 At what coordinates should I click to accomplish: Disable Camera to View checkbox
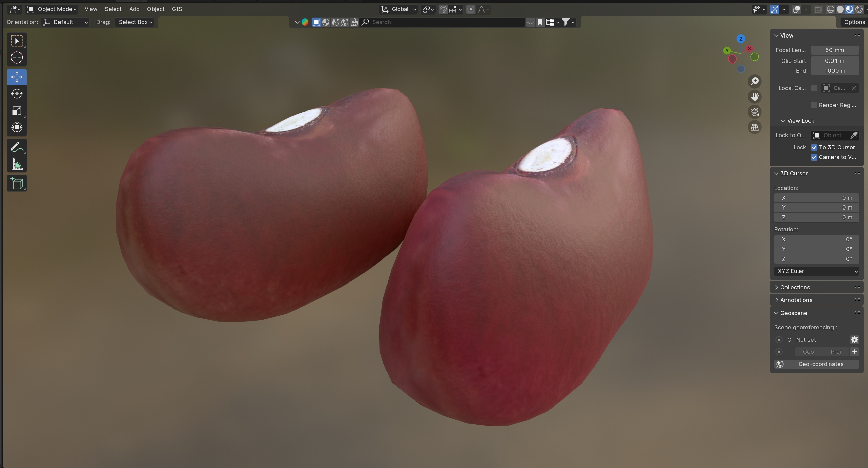[814, 157]
